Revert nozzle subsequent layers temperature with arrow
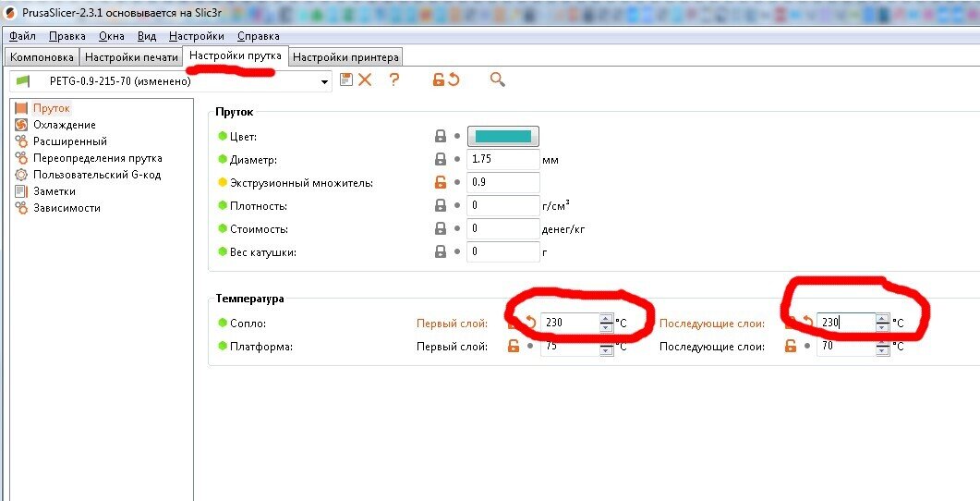980x501 pixels. pos(807,323)
